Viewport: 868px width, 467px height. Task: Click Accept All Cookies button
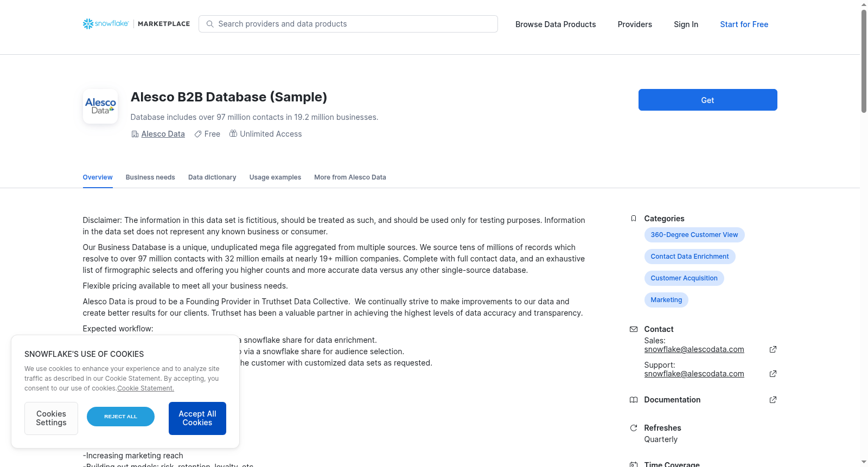(197, 418)
